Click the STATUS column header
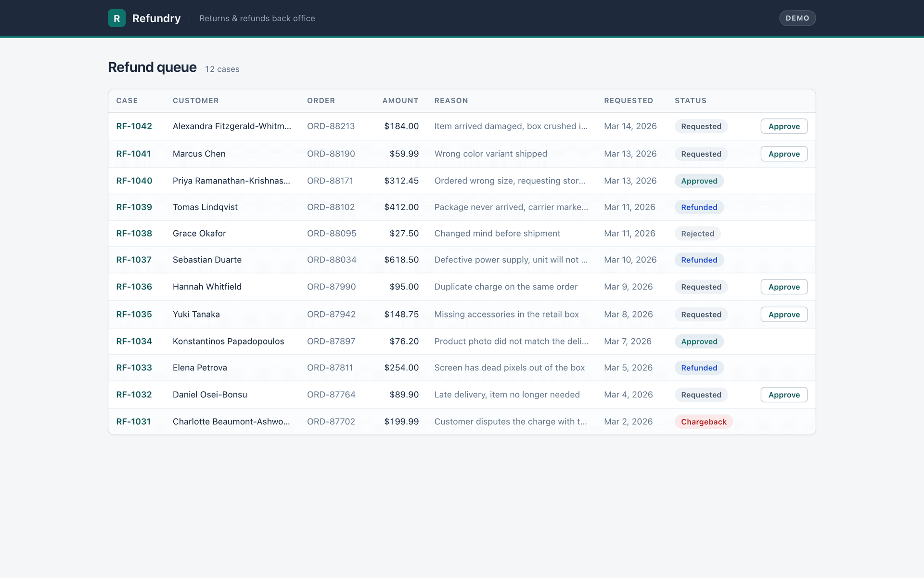The image size is (924, 578). (x=691, y=101)
